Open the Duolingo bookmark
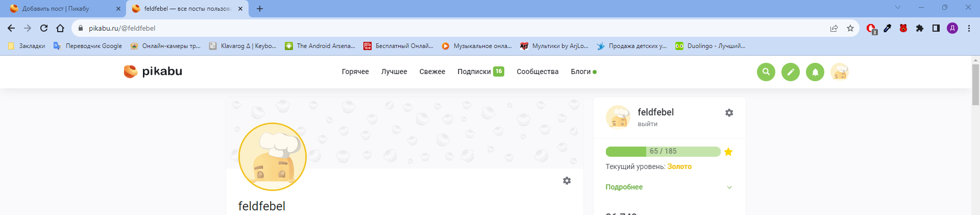The width and height of the screenshot is (980, 215). pos(710,46)
